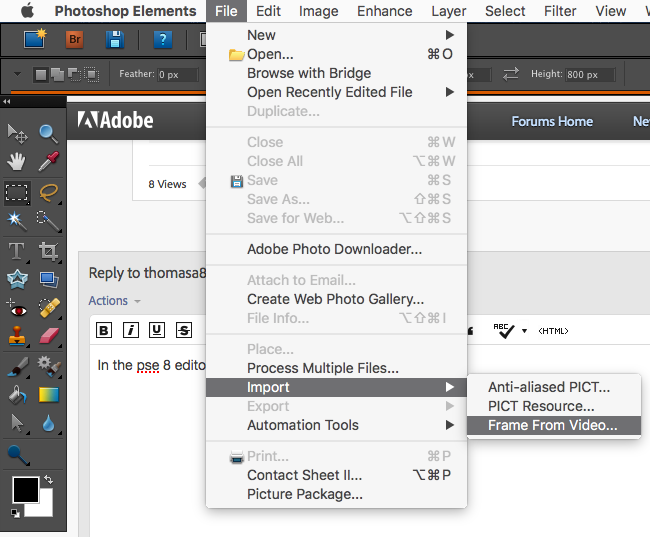The height and width of the screenshot is (537, 650).
Task: Open the Apple menu
Action: 27,11
